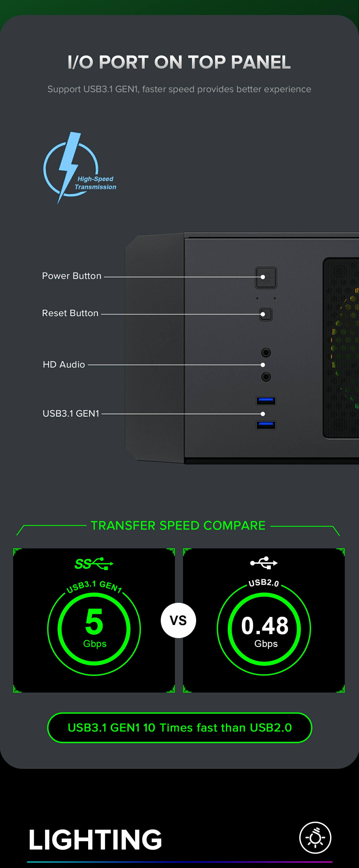
Task: Click the Power Button label
Action: [x=72, y=276]
